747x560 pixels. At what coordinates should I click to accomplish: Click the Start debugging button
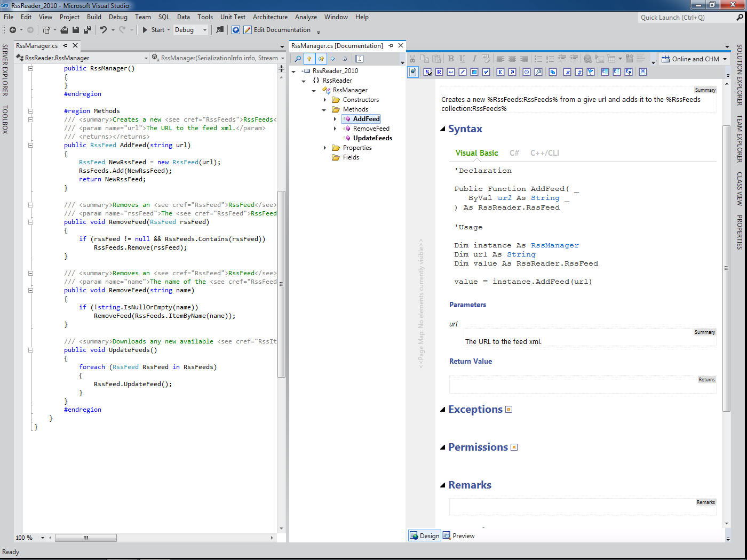[x=153, y=30]
